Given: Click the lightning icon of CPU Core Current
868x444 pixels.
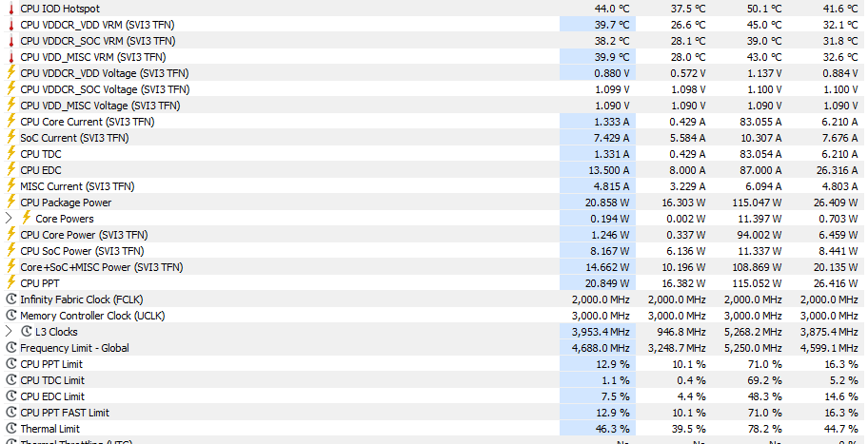Looking at the screenshot, I should tap(10, 122).
